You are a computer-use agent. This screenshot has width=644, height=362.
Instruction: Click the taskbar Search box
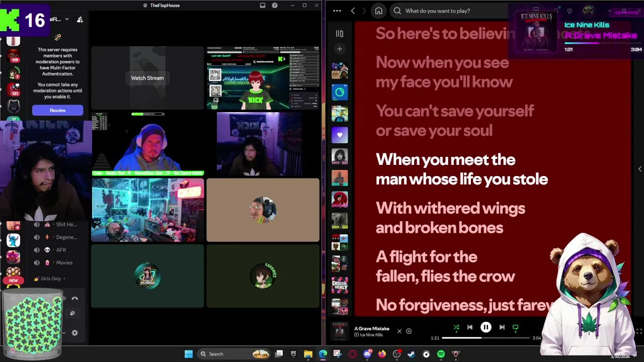[x=234, y=354]
